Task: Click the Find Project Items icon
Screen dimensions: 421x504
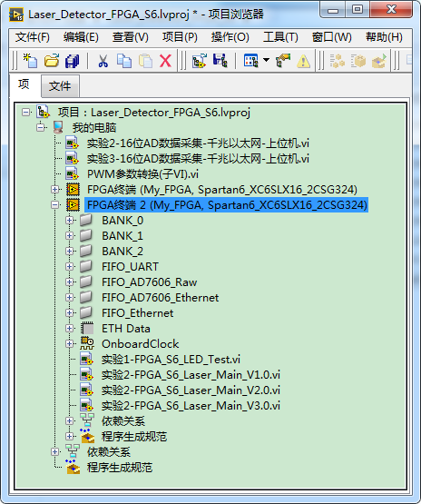Action: pos(283,61)
